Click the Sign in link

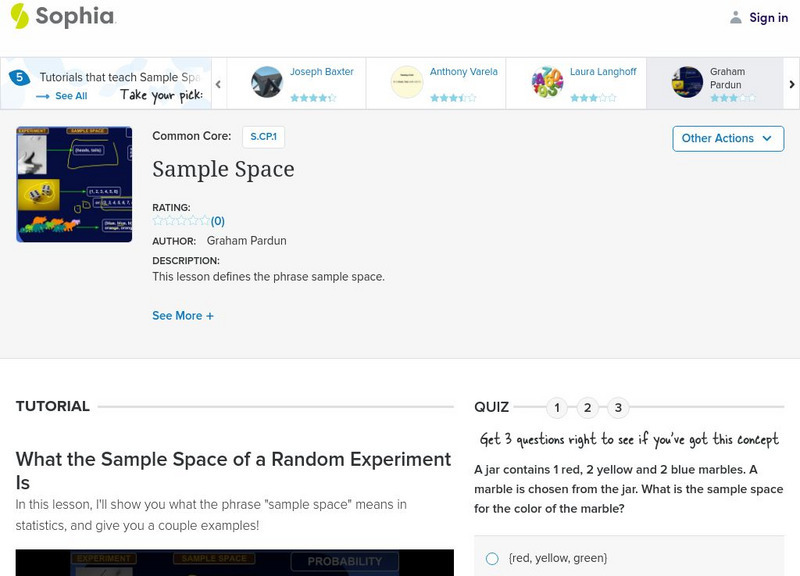(x=768, y=17)
